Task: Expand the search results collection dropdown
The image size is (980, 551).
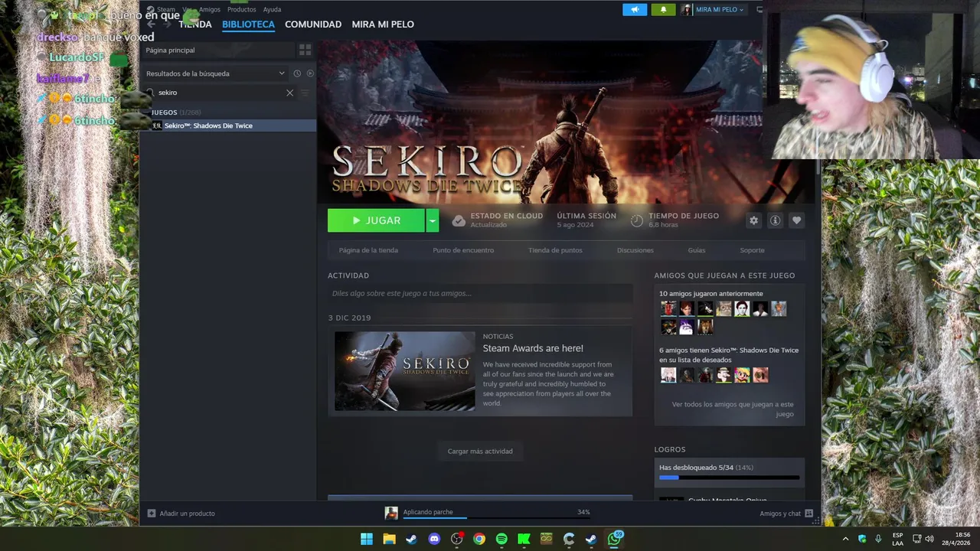Action: click(282, 73)
